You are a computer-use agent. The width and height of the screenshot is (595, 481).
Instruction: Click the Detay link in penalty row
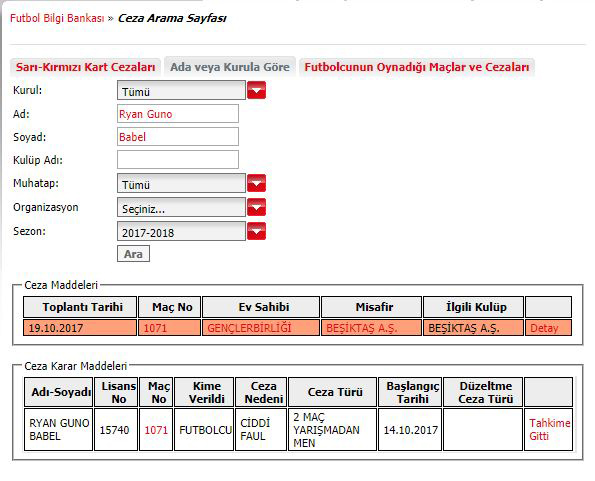[544, 328]
